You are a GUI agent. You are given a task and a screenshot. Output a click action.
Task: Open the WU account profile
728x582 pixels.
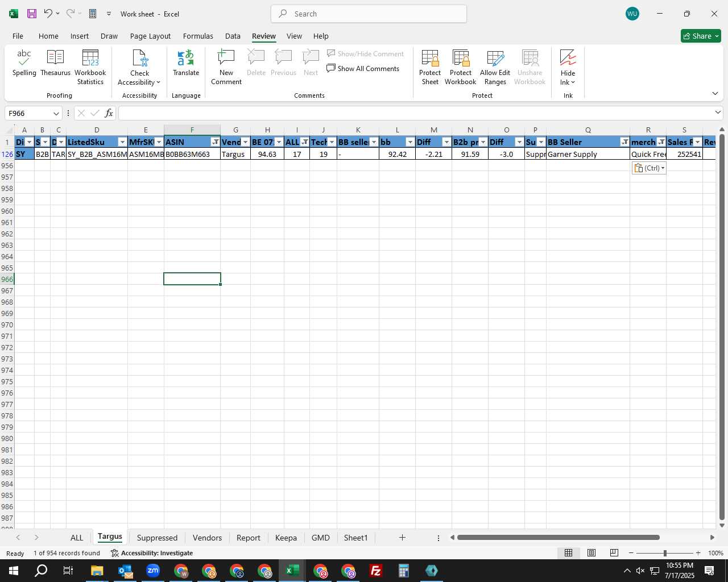point(632,14)
